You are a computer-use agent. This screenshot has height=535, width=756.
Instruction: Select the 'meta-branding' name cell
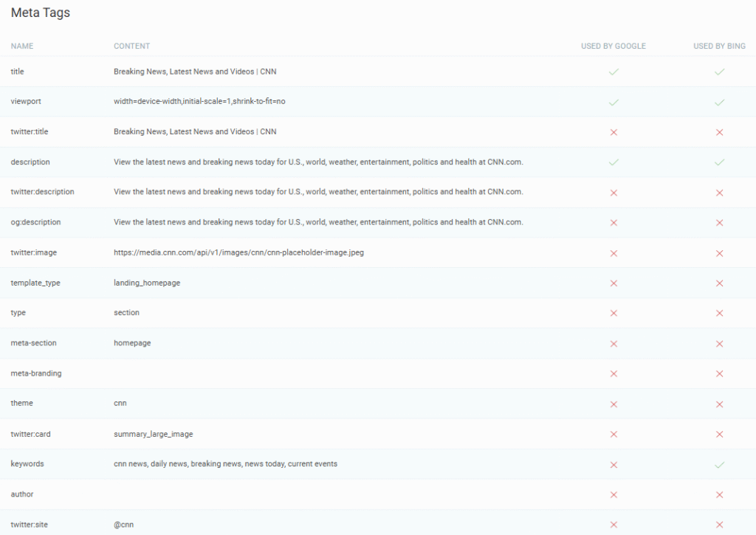pyautogui.click(x=36, y=373)
